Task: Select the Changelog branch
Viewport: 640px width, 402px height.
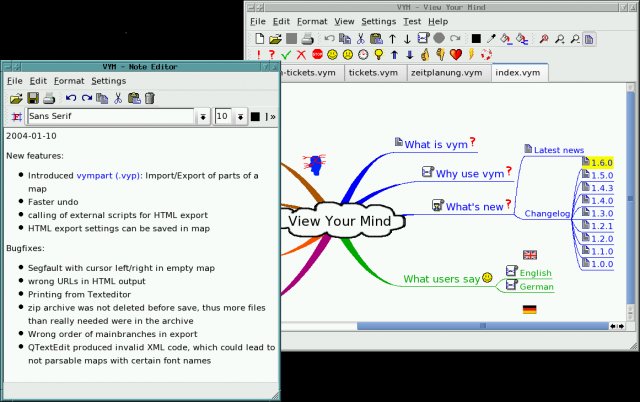Action: coord(547,213)
